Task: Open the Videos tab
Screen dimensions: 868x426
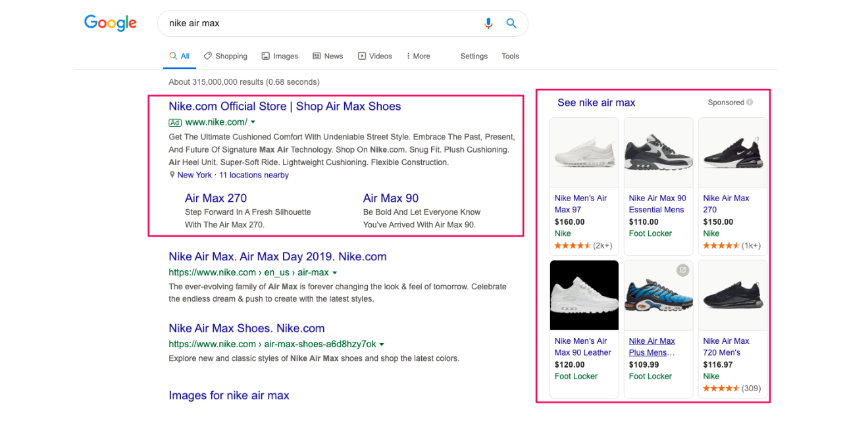Action: click(x=375, y=57)
